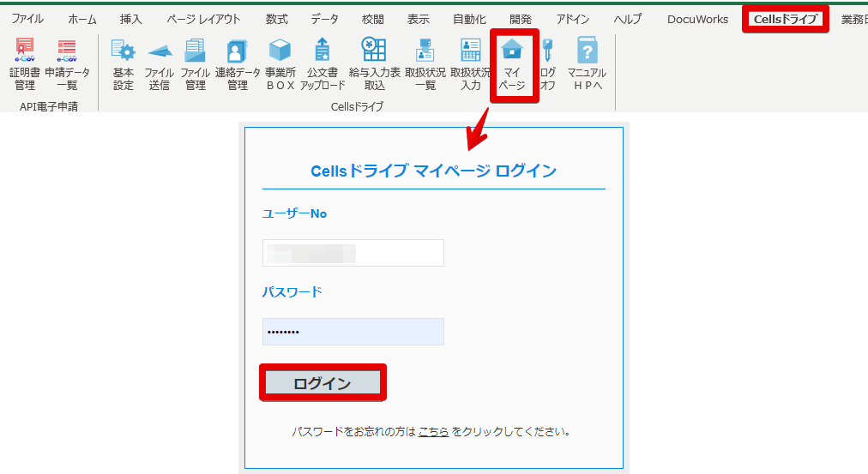
Task: Select the Cellsドライブ ribbon tab
Action: click(x=786, y=19)
